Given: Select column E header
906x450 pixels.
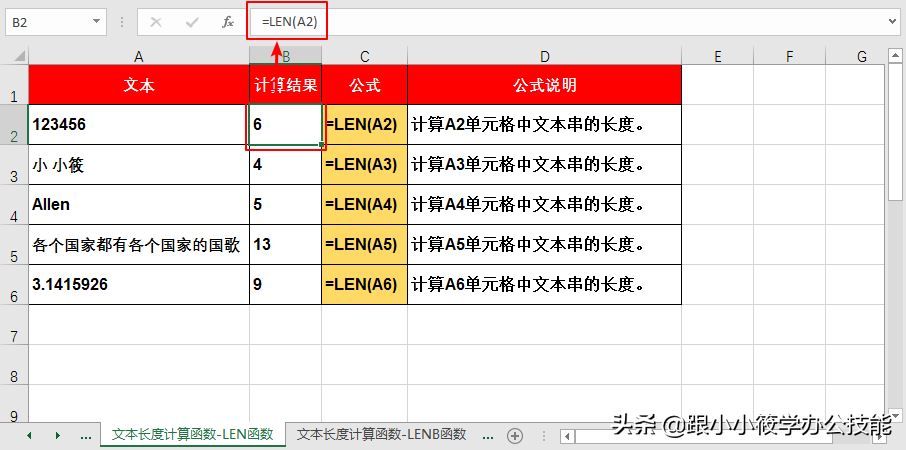Looking at the screenshot, I should (718, 56).
